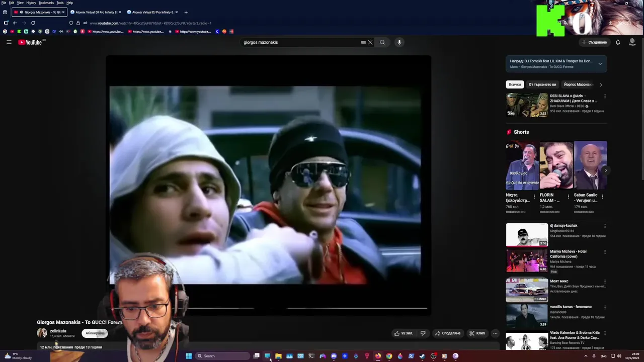644x362 pixels.
Task: Open the zelinkata channel name link
Action: pyautogui.click(x=58, y=331)
